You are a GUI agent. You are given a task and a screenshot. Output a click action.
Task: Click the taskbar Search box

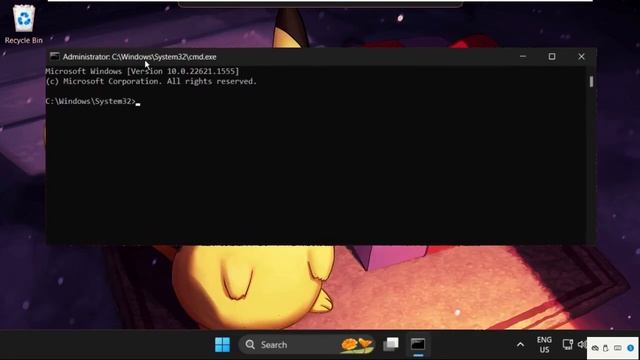pos(307,344)
